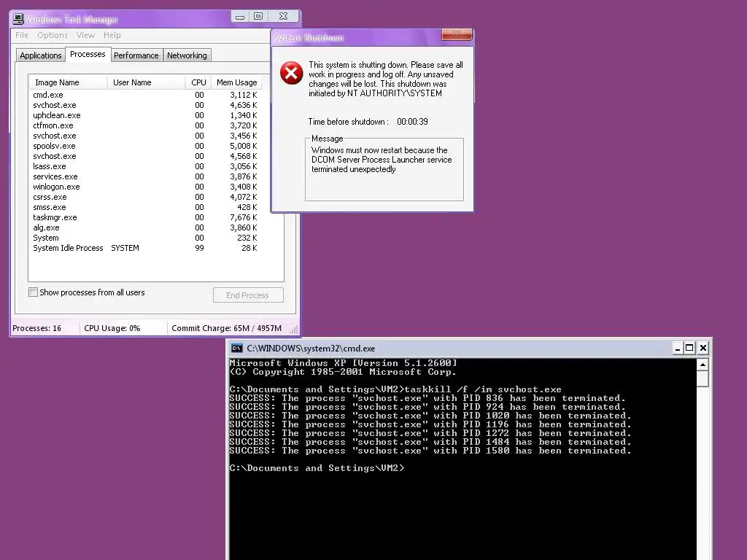The image size is (747, 560).
Task: Click the SYSTEM user name cell
Action: (125, 248)
